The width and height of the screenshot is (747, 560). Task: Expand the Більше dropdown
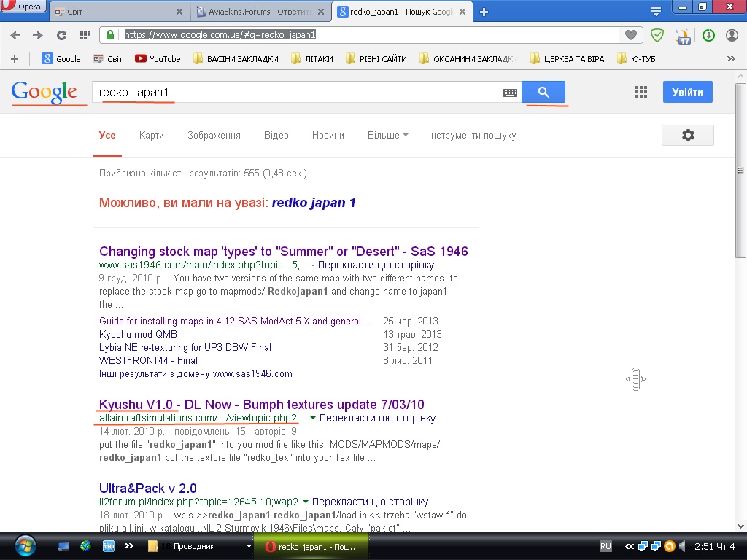pyautogui.click(x=388, y=135)
